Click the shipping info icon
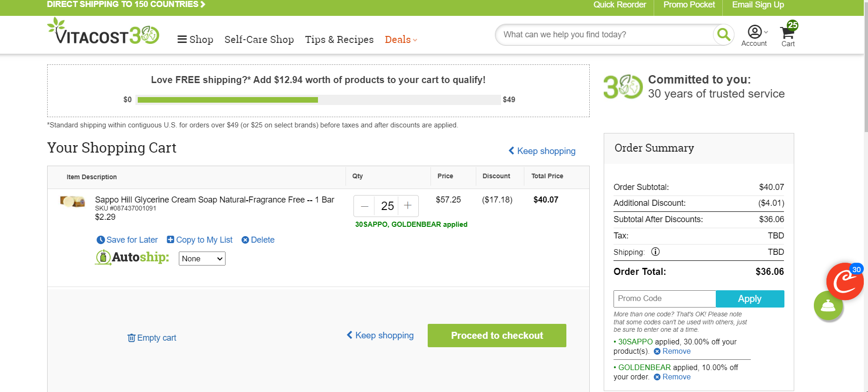Screen dimensions: 868x392 (x=656, y=252)
